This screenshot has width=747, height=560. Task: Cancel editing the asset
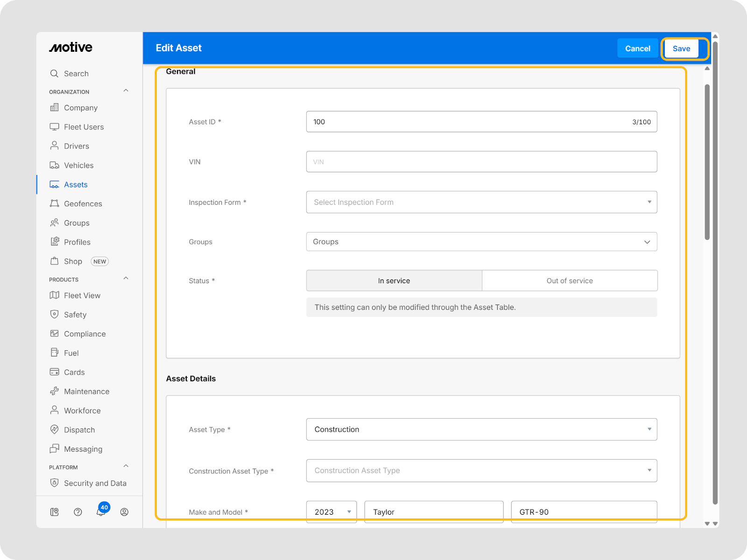pos(637,49)
